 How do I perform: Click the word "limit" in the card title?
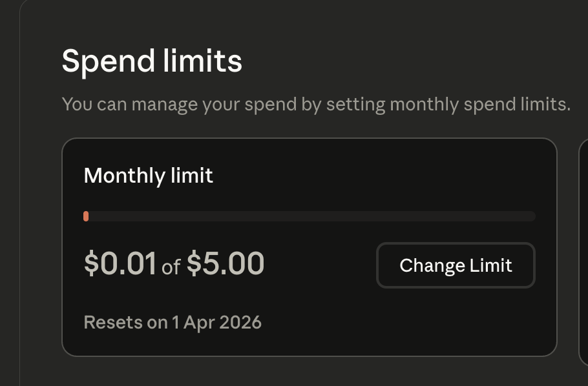(x=192, y=176)
